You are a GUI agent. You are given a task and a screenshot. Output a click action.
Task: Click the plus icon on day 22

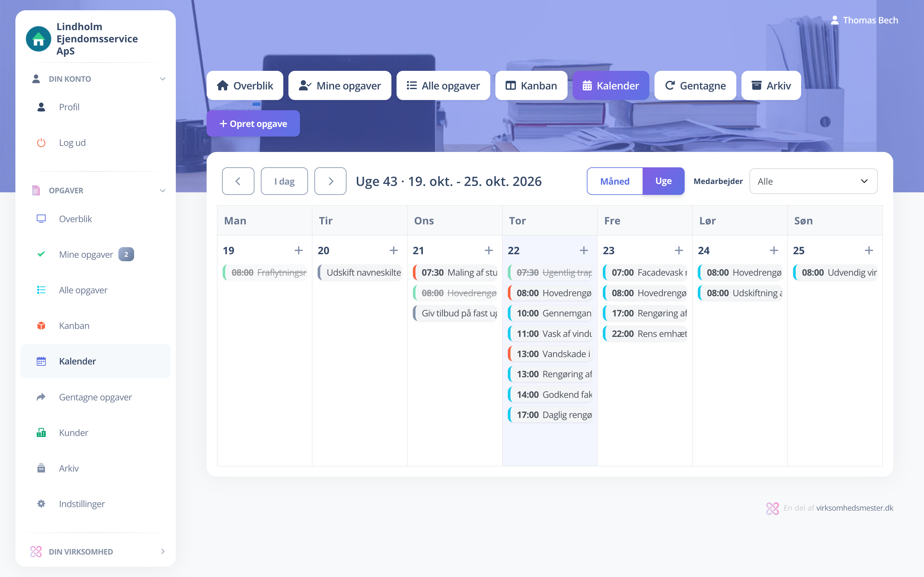(x=583, y=250)
